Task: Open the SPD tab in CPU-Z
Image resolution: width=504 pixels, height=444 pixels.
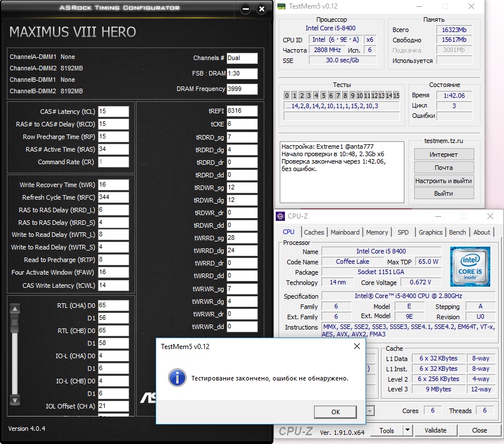Action: (403, 232)
